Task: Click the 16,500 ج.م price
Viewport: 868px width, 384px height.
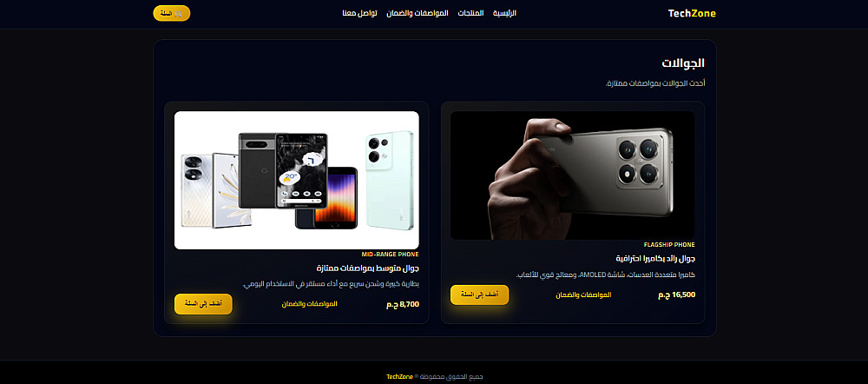Action: pos(676,295)
